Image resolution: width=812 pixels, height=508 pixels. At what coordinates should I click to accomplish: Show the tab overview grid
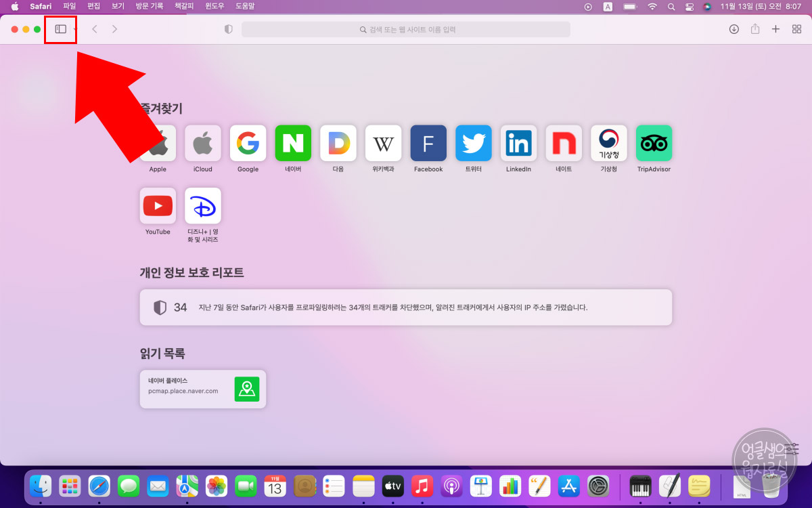(796, 29)
